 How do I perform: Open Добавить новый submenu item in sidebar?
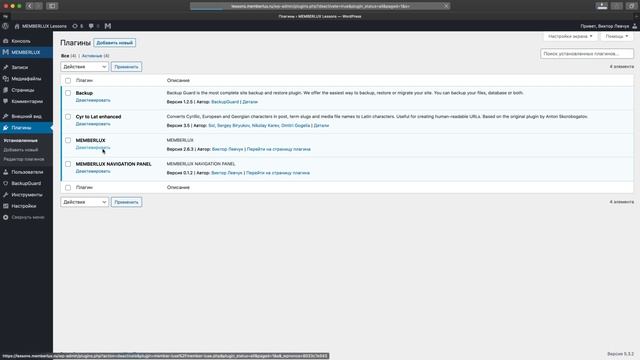coord(21,150)
